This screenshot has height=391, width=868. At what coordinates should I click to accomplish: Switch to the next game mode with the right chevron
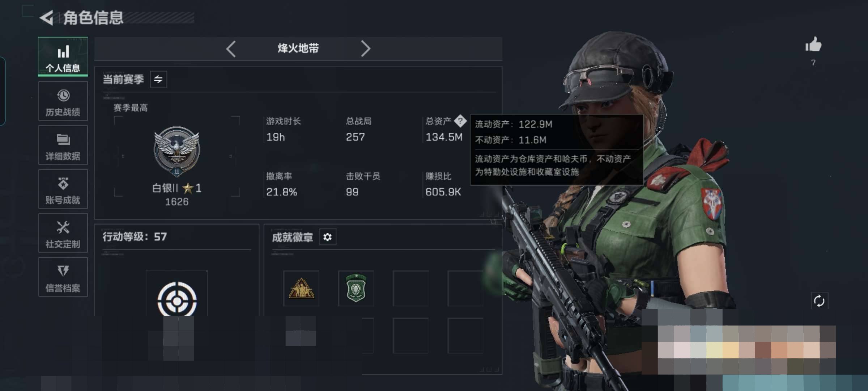coord(366,49)
